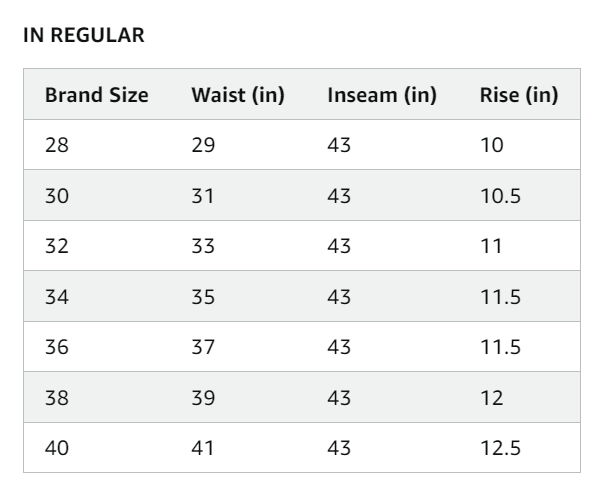
Task: Click brand size 30 cell
Action: pos(58,196)
